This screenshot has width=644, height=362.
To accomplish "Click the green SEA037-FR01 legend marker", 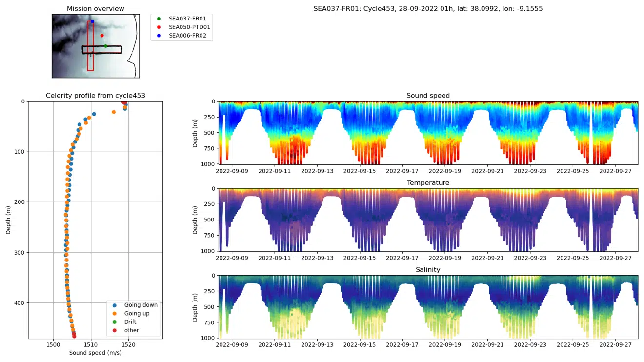I will 159,19.
